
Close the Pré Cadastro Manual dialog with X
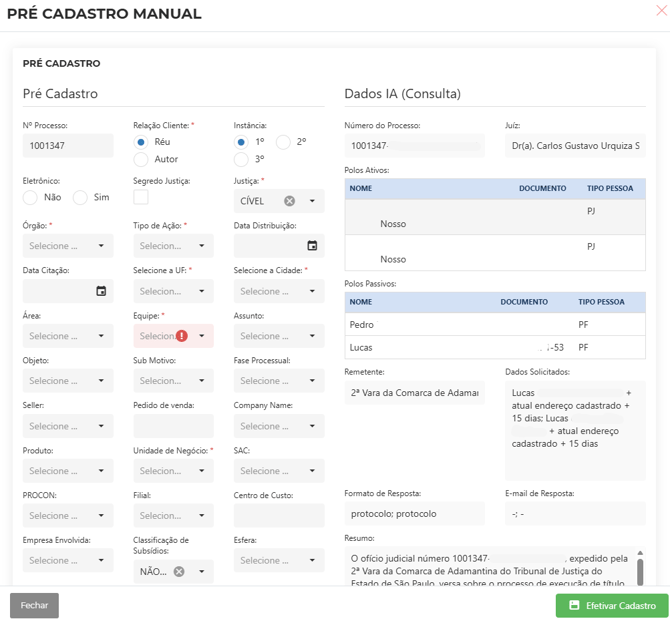click(660, 11)
